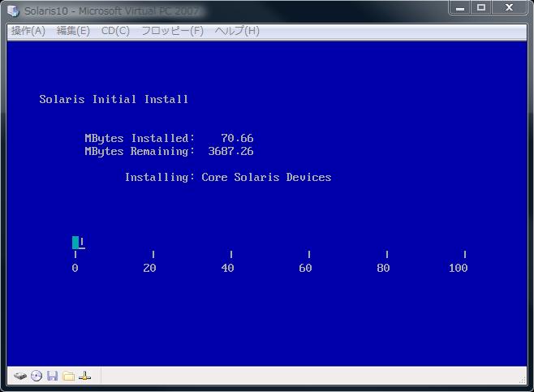Open the 編集(E) menu
The width and height of the screenshot is (534, 392).
tap(73, 31)
